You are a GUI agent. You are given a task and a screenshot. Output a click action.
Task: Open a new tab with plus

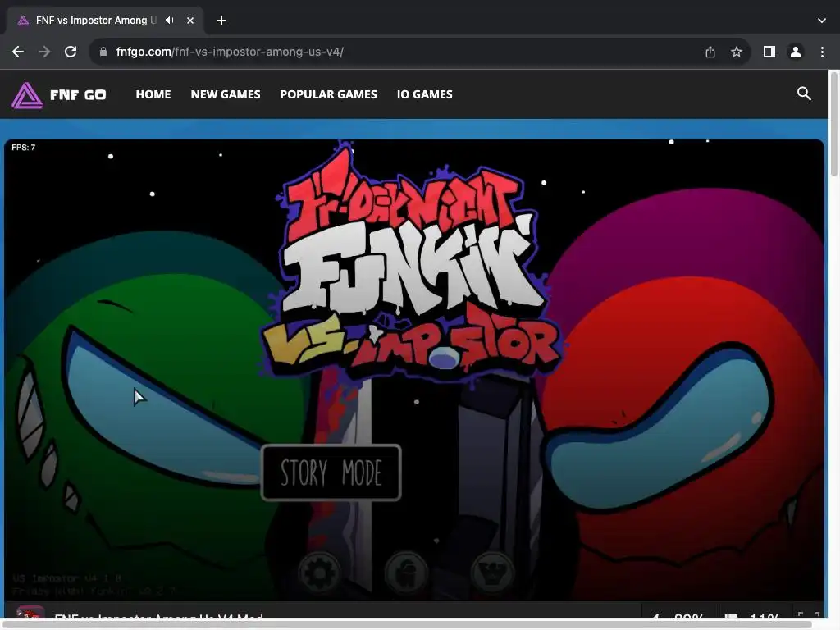[221, 21]
